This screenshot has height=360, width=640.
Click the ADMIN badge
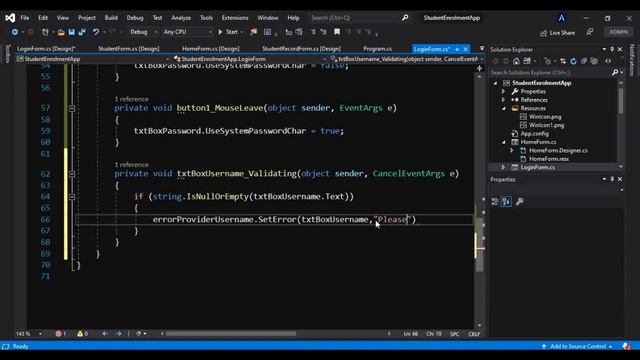coord(618,32)
